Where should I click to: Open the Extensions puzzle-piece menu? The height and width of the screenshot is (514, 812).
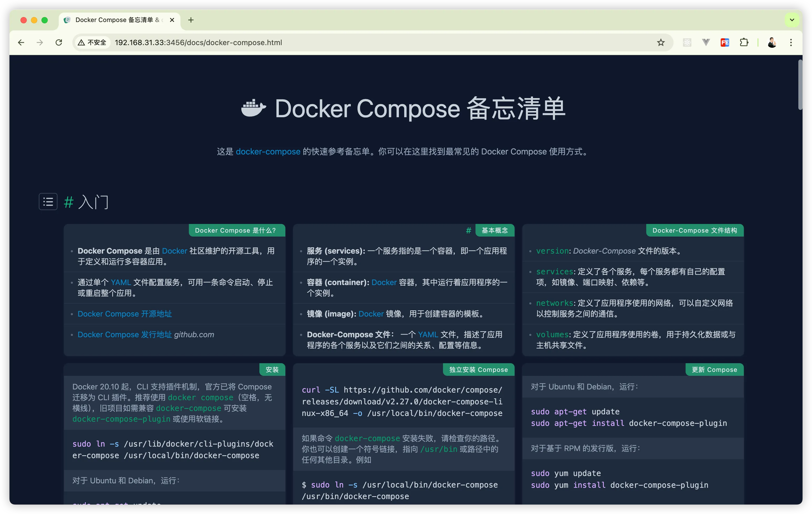click(744, 42)
